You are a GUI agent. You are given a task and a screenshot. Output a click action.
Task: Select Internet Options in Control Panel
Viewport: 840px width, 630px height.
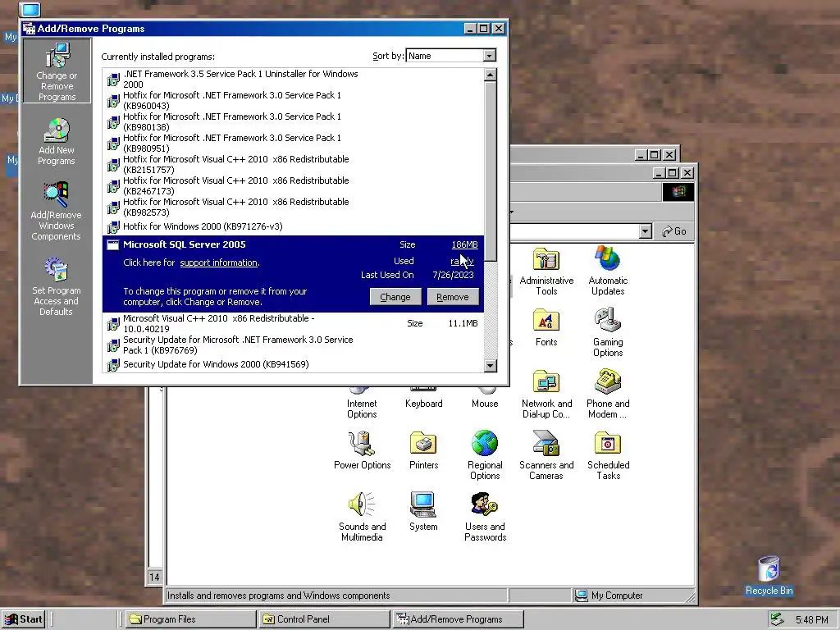[x=362, y=404]
